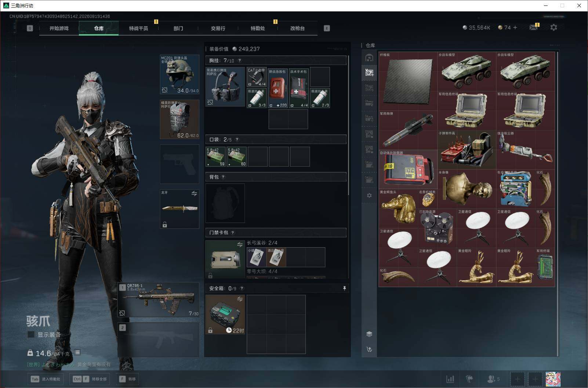588x388 pixels.
Task: Pick the 名贵机械表 gold watch
Action: point(428,199)
